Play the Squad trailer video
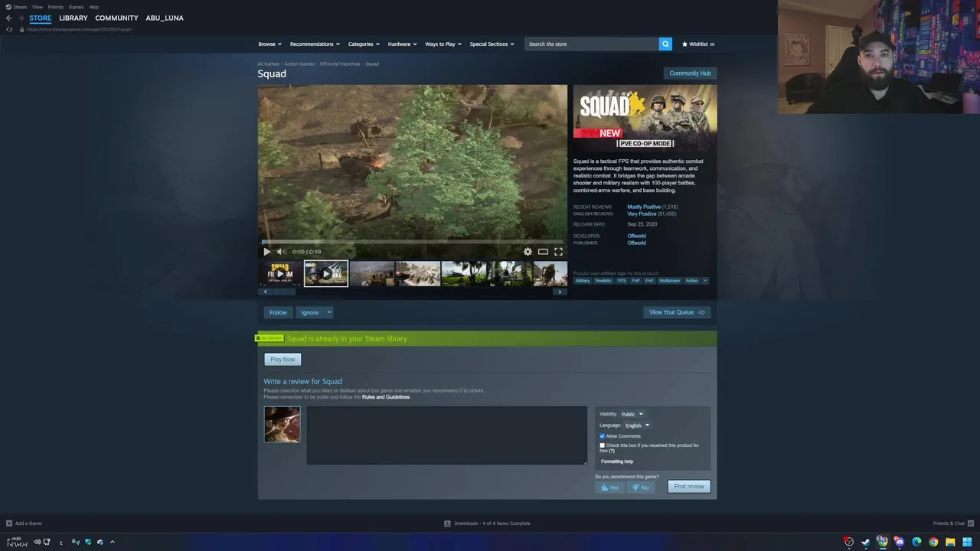 [266, 251]
